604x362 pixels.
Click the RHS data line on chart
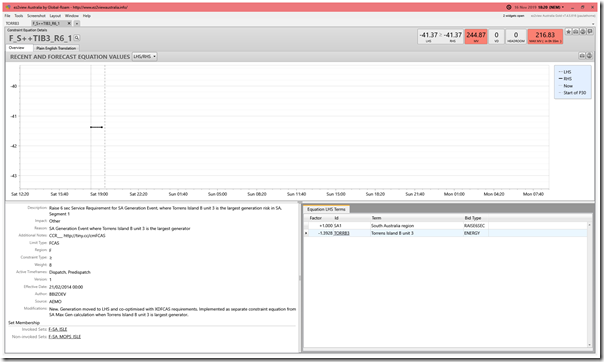(96, 127)
